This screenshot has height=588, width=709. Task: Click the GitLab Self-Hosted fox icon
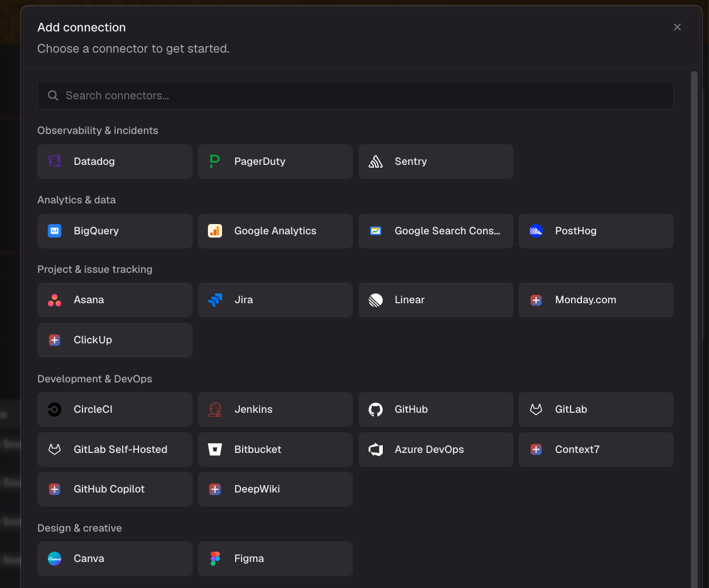click(x=55, y=450)
